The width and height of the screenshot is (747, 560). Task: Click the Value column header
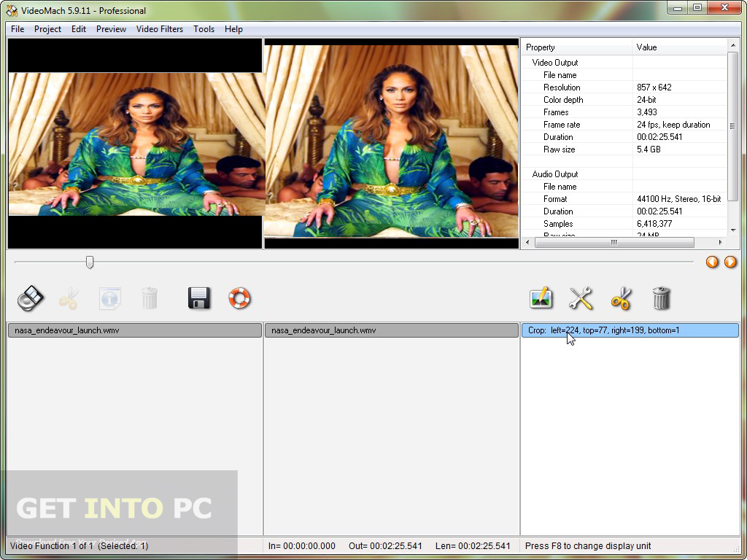(680, 47)
